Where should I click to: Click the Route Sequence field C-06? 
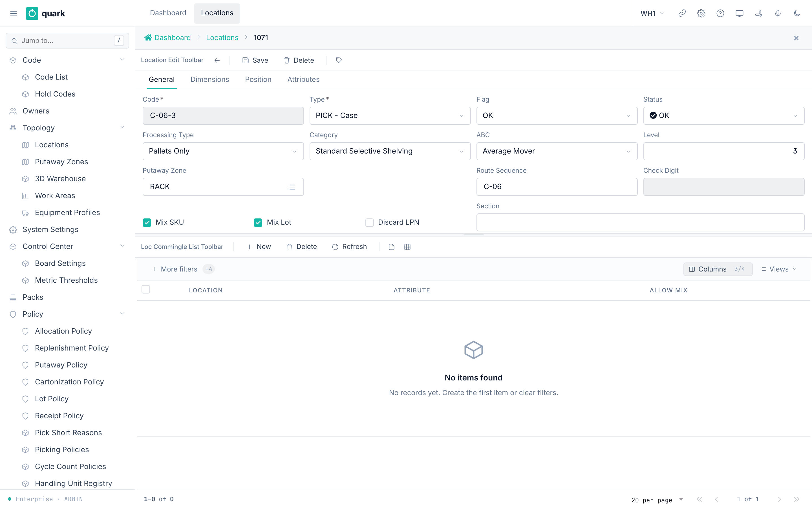tap(557, 187)
